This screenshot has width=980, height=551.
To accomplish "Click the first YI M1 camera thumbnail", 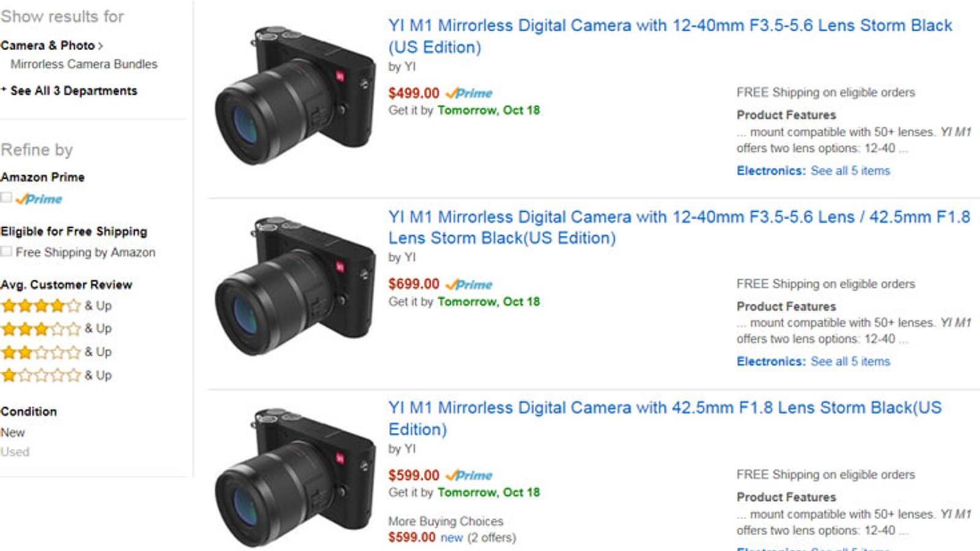I will click(295, 95).
